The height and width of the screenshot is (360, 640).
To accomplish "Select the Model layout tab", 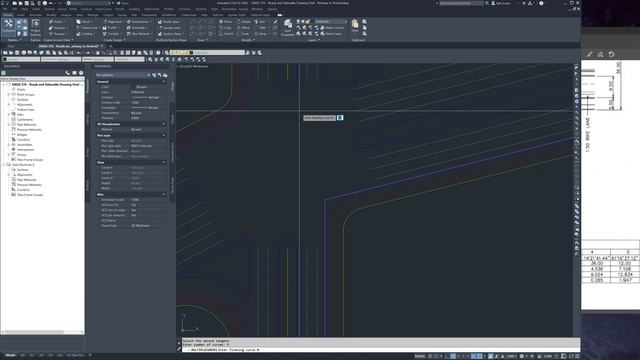I will [10, 356].
